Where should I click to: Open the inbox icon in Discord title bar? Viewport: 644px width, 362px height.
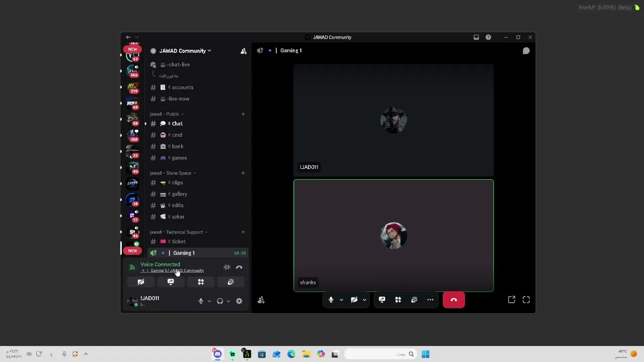point(476,37)
